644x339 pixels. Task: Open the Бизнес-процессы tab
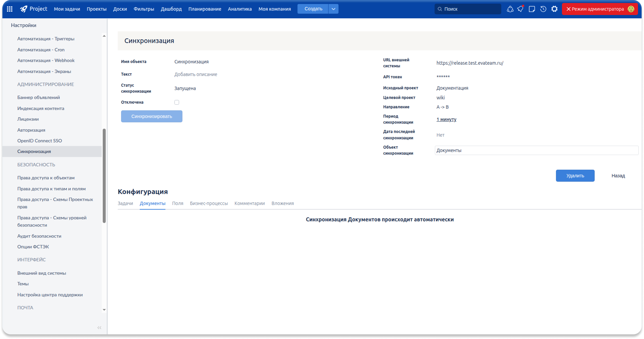(x=209, y=203)
